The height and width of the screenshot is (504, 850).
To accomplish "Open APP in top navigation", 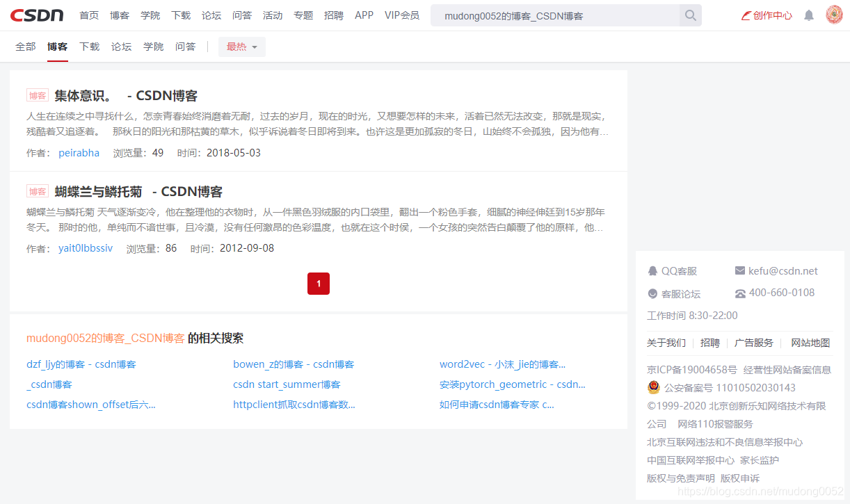I will tap(364, 15).
